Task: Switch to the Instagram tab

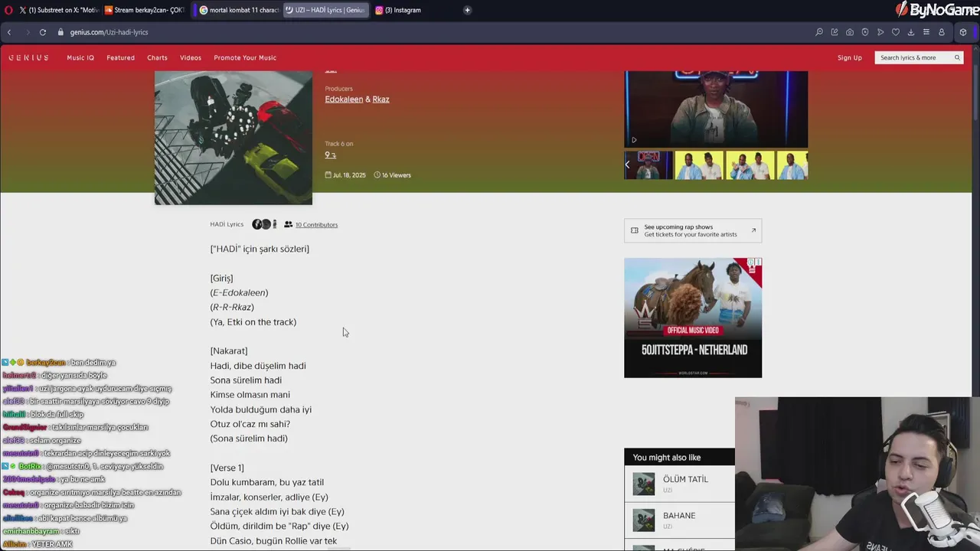Action: coord(398,10)
